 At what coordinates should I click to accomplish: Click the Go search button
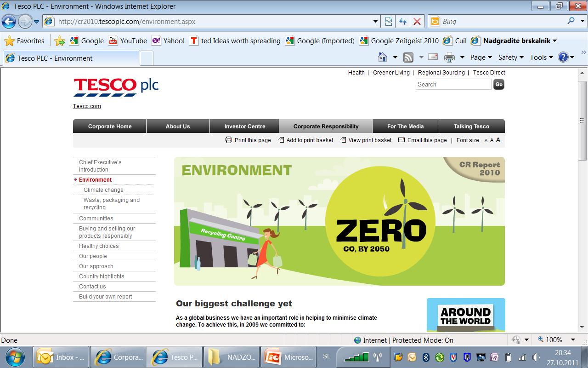point(499,84)
